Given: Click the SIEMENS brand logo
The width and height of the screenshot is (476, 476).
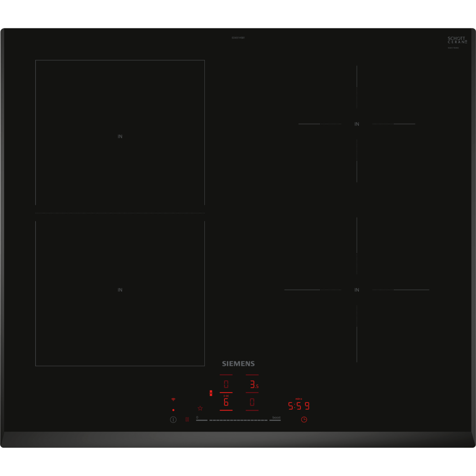Looking at the screenshot, I should [238, 364].
